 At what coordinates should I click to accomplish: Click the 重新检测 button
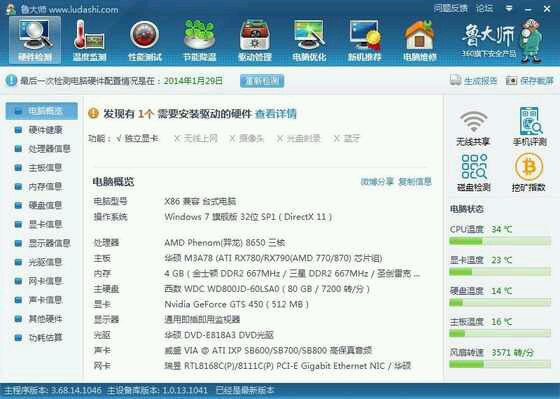[x=262, y=81]
